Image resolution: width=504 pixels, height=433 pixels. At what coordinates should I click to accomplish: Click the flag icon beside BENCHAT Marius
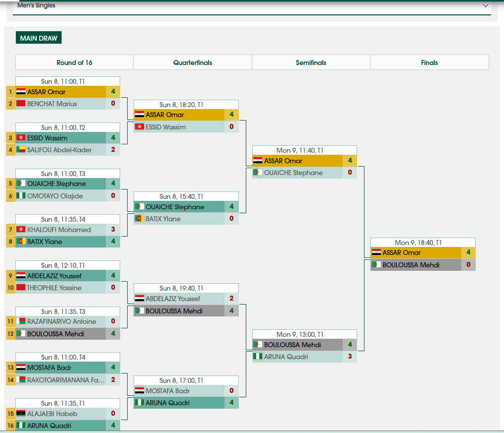(x=21, y=104)
